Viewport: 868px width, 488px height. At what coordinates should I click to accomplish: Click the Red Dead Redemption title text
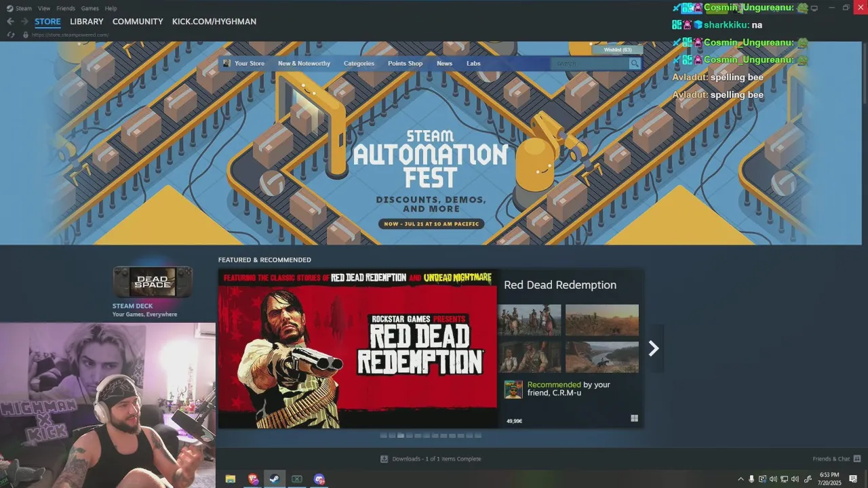click(560, 285)
